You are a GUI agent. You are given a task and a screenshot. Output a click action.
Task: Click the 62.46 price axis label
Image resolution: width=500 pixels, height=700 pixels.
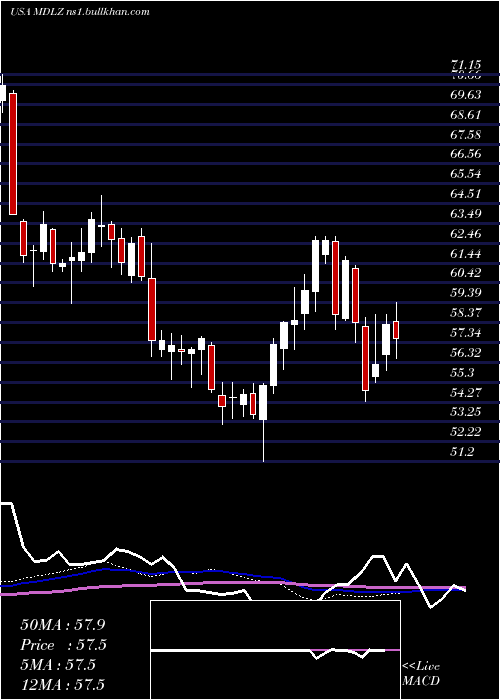(466, 233)
